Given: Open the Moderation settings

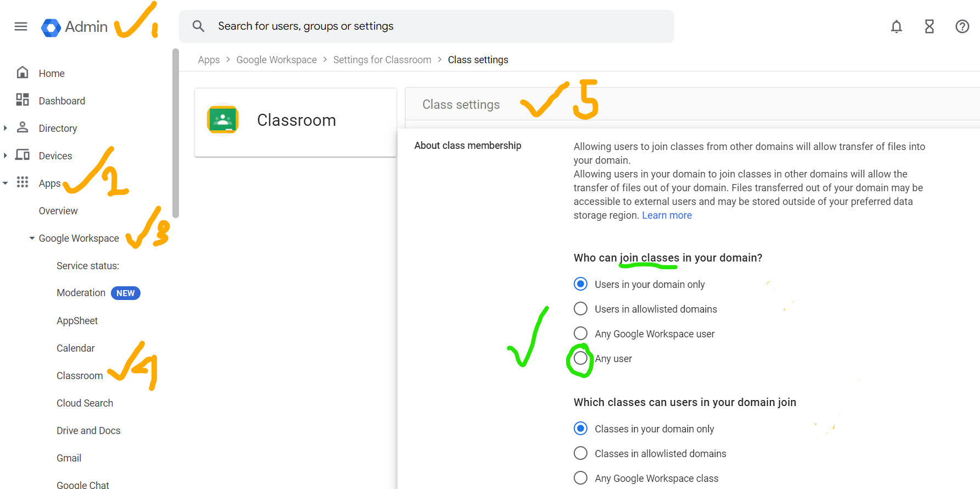Looking at the screenshot, I should click(x=81, y=293).
